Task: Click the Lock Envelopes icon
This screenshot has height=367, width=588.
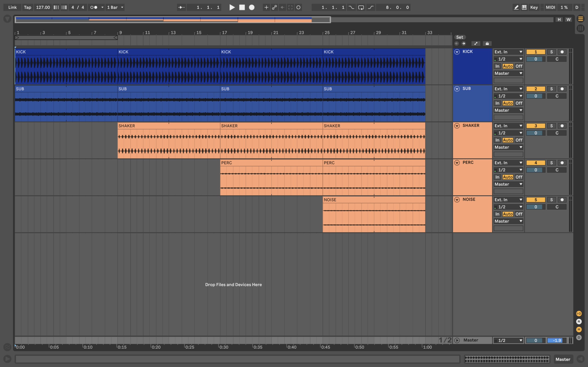Action: 487,43
